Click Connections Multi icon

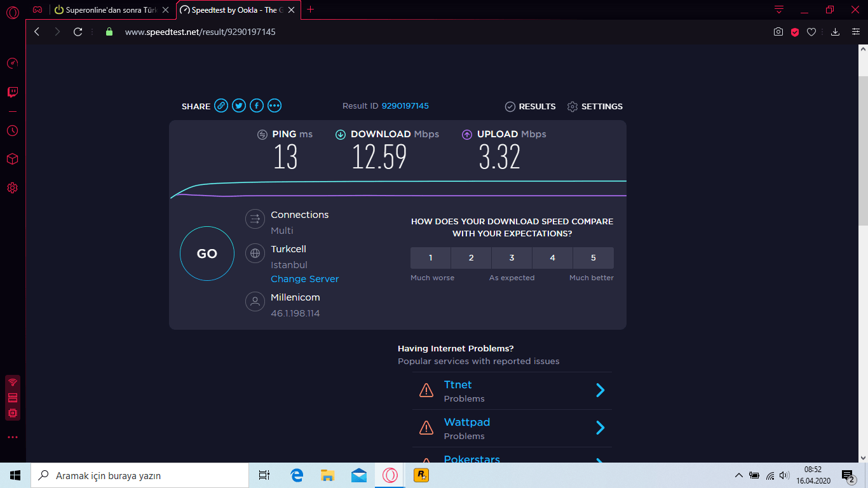(x=255, y=219)
